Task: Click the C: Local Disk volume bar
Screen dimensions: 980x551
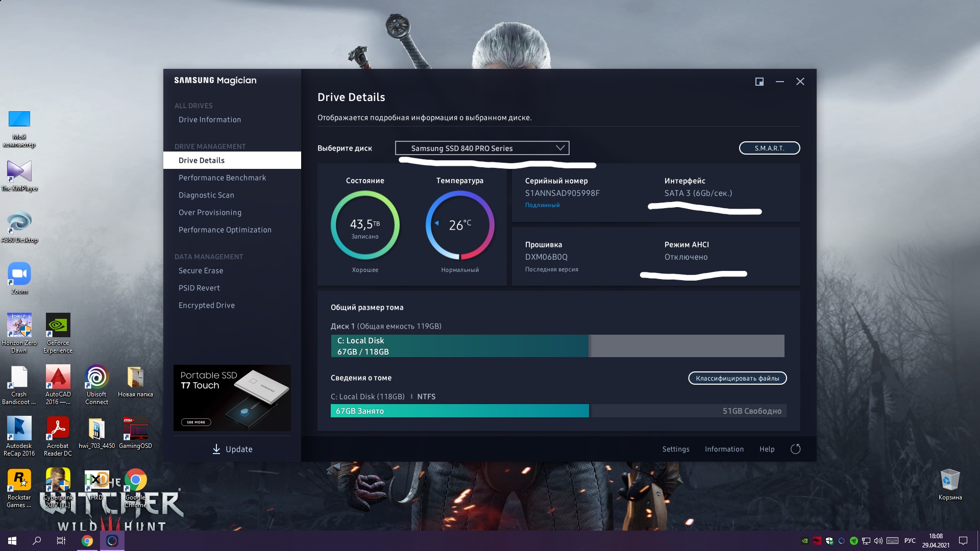Action: coord(459,346)
